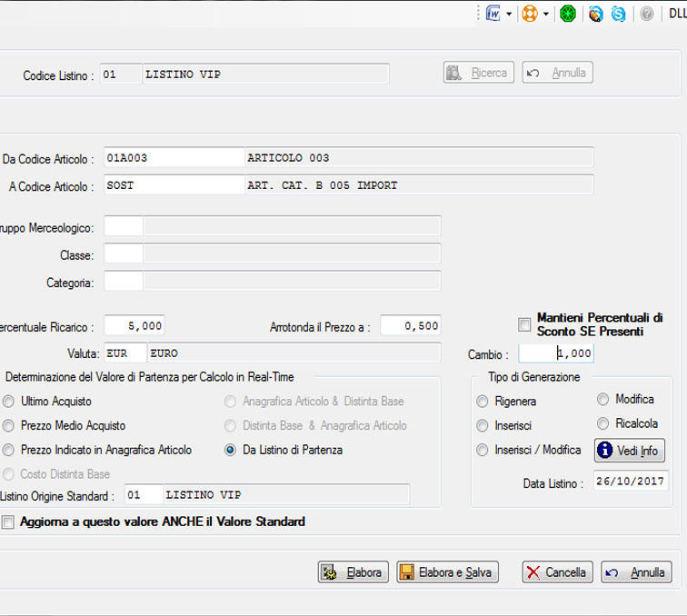
Task: Click the Elabora e Salva button
Action: tap(448, 572)
